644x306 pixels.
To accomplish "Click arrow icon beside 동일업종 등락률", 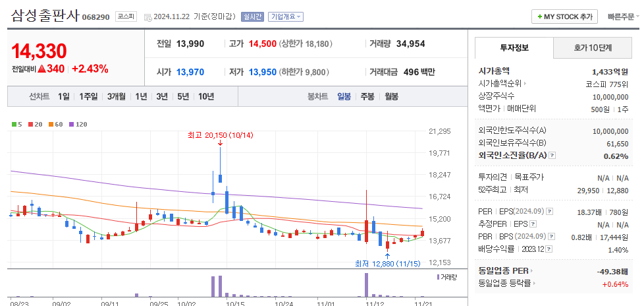I will point(534,283).
